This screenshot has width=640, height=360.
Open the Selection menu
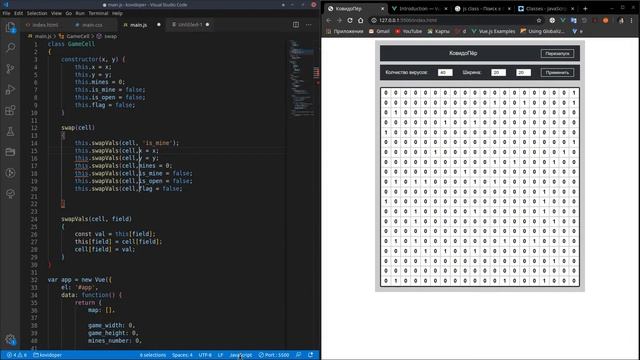37,13
